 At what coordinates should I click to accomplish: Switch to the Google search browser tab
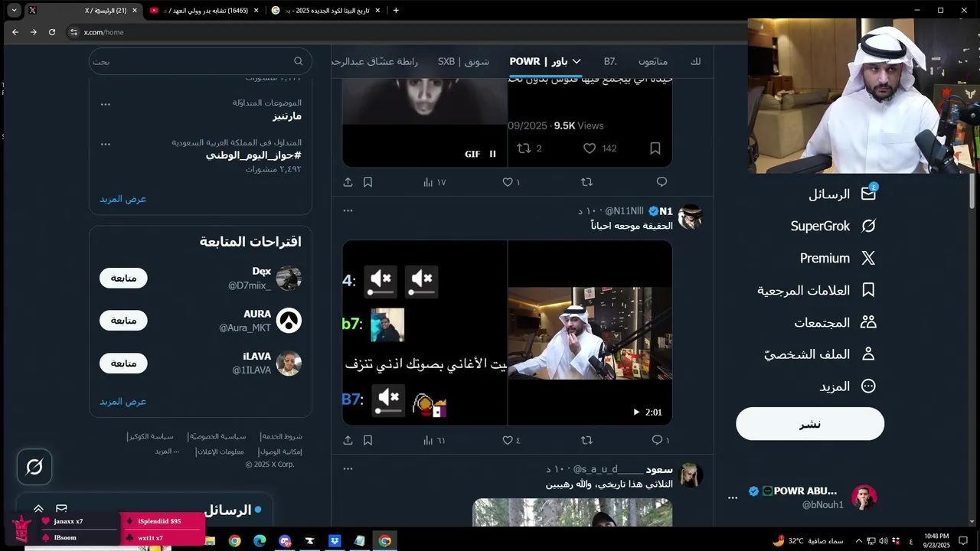325,10
